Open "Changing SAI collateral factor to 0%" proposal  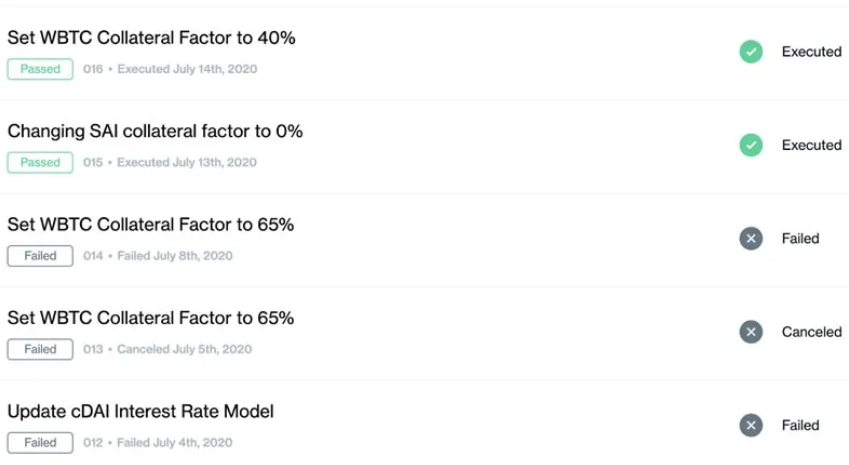pos(155,131)
